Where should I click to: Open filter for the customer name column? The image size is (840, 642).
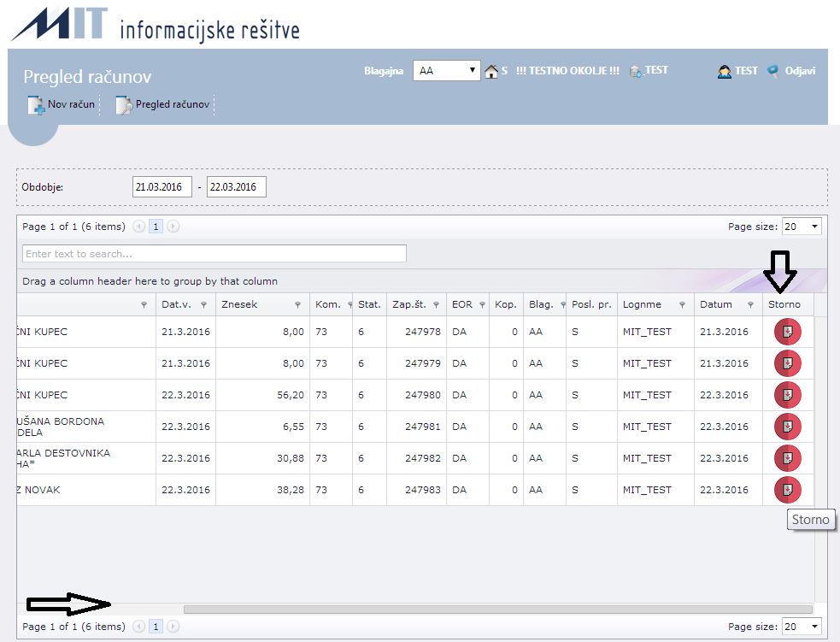pos(144,304)
